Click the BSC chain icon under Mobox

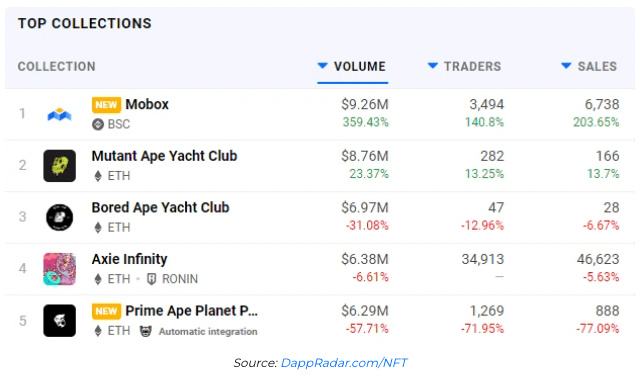pyautogui.click(x=98, y=124)
